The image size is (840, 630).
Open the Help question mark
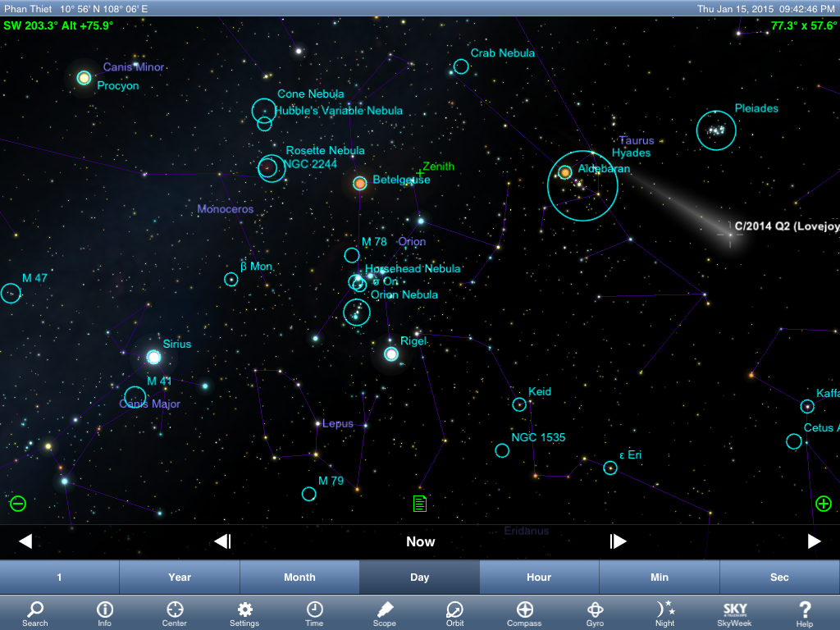[805, 612]
